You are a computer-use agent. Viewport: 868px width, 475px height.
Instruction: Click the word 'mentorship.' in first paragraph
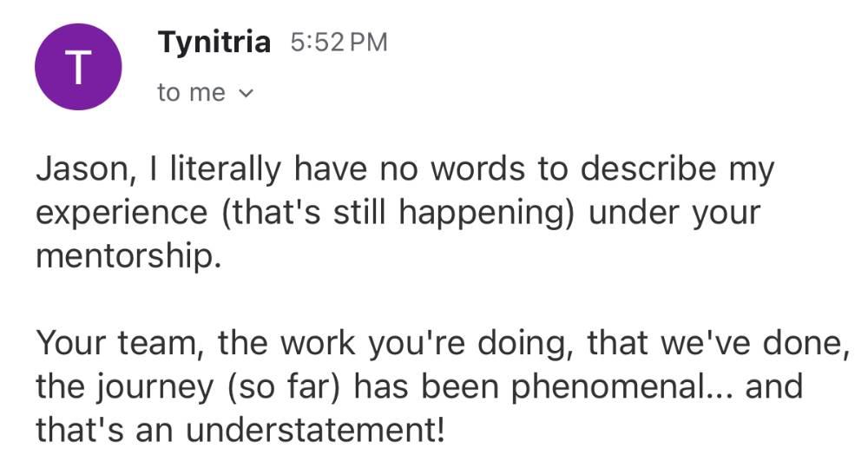[124, 257]
